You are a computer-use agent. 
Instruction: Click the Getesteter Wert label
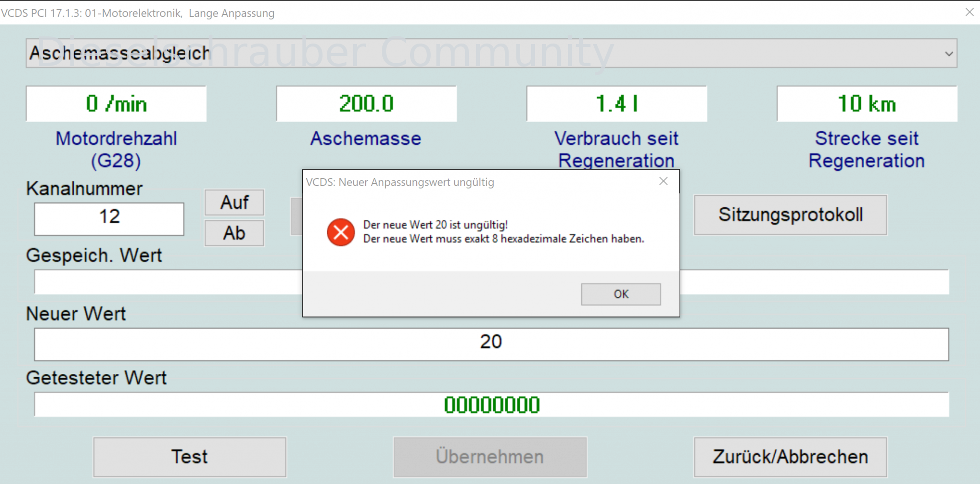coord(96,378)
